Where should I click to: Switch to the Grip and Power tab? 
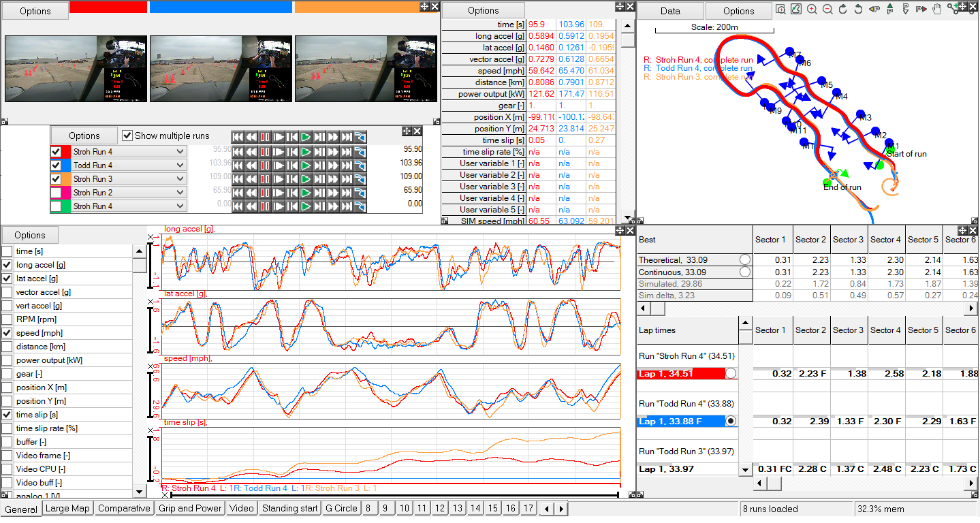pos(190,509)
